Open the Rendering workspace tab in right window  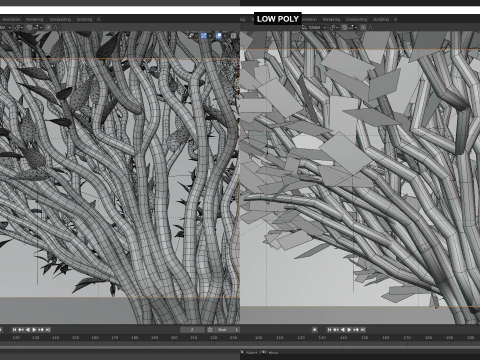coord(331,19)
